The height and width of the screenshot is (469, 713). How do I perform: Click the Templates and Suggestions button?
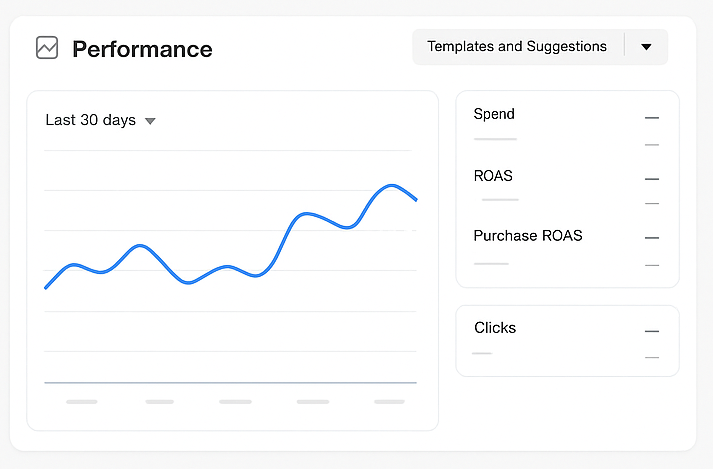[x=517, y=47]
